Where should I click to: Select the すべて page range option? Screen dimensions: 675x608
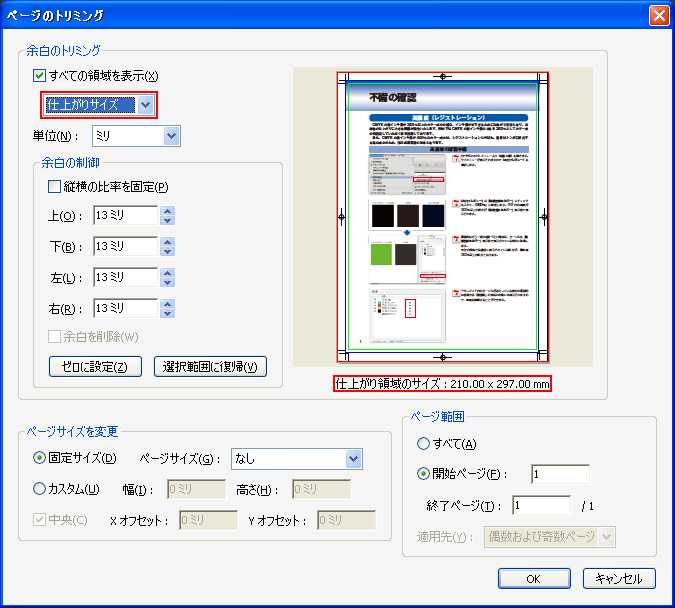pos(424,444)
